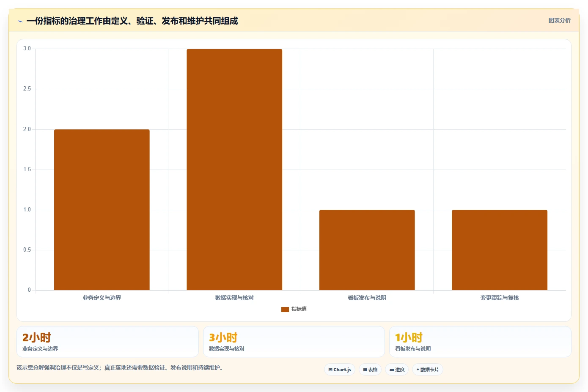The height and width of the screenshot is (392, 588).
Task: Click the 看板发布与说明 axis label
Action: pyautogui.click(x=367, y=298)
